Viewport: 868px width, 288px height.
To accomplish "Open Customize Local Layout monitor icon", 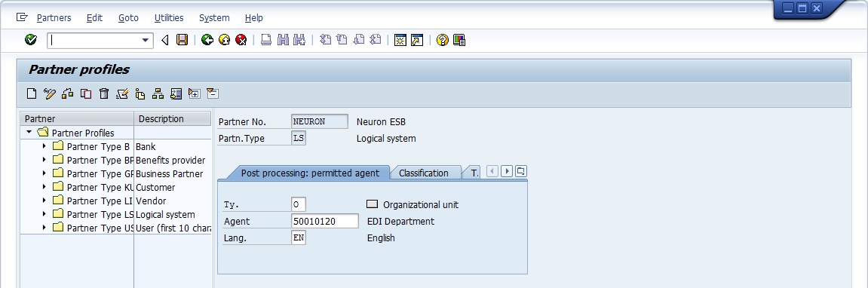I will point(459,40).
